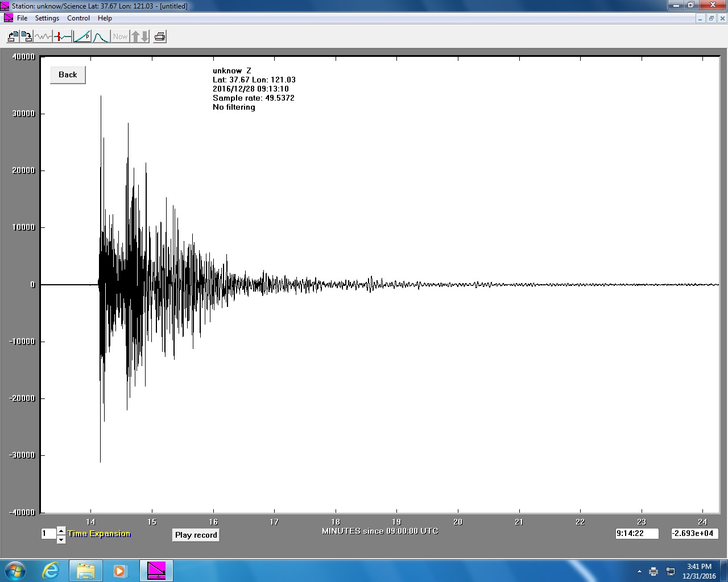Open a saved seismogram file
The width and height of the screenshot is (728, 582).
pyautogui.click(x=13, y=36)
